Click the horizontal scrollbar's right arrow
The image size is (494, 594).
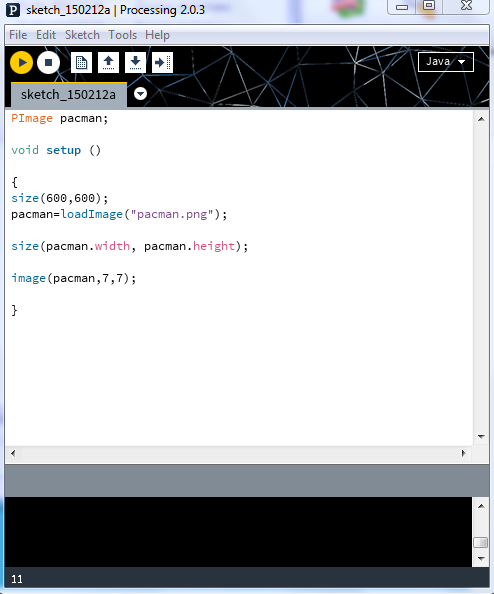(x=464, y=453)
